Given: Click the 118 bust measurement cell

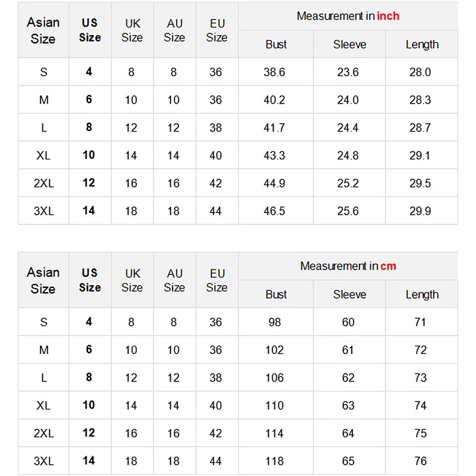Looking at the screenshot, I should pos(274,461).
